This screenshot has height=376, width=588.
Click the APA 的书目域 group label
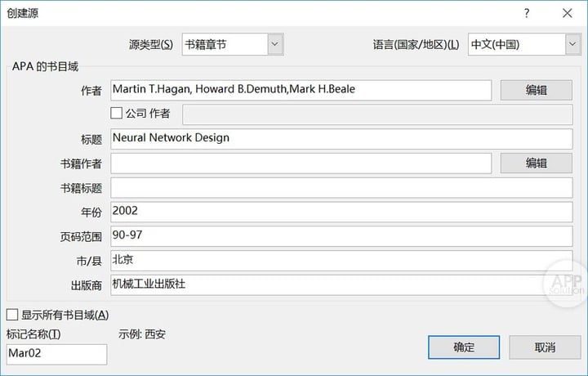[45, 66]
